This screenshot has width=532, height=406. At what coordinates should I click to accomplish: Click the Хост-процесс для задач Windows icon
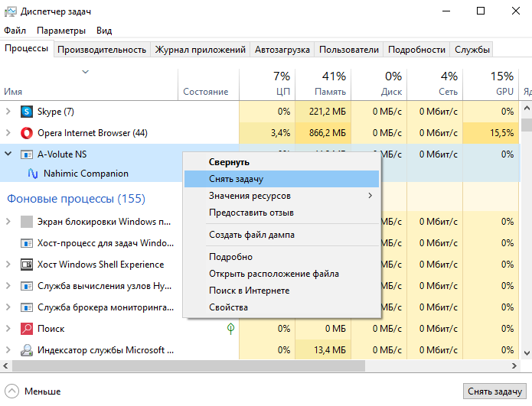click(x=27, y=243)
